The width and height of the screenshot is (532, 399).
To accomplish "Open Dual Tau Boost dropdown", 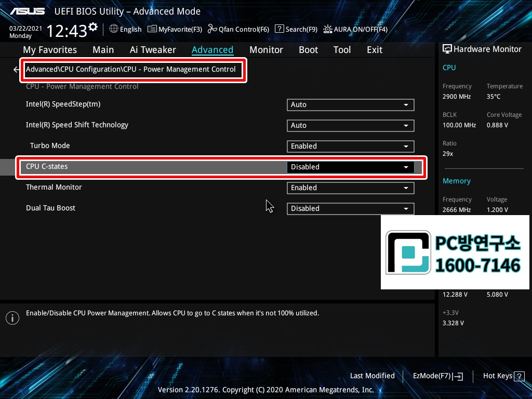I will tap(351, 209).
